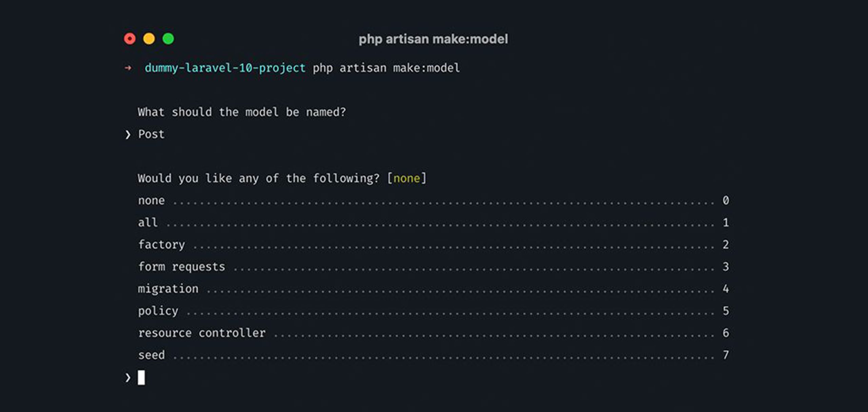Click the chevron prompt on the last input line
The image size is (868, 412).
(x=128, y=378)
